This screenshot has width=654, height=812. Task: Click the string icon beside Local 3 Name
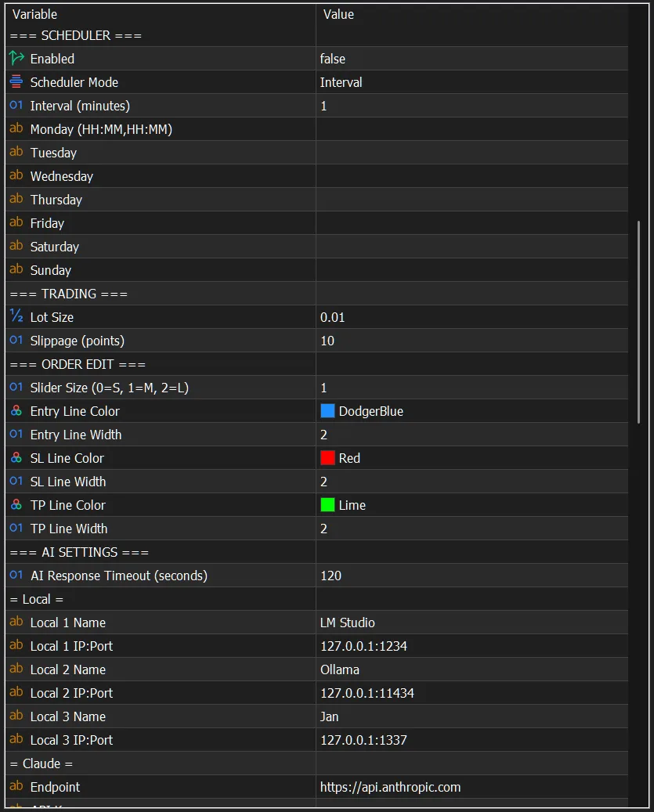16,716
